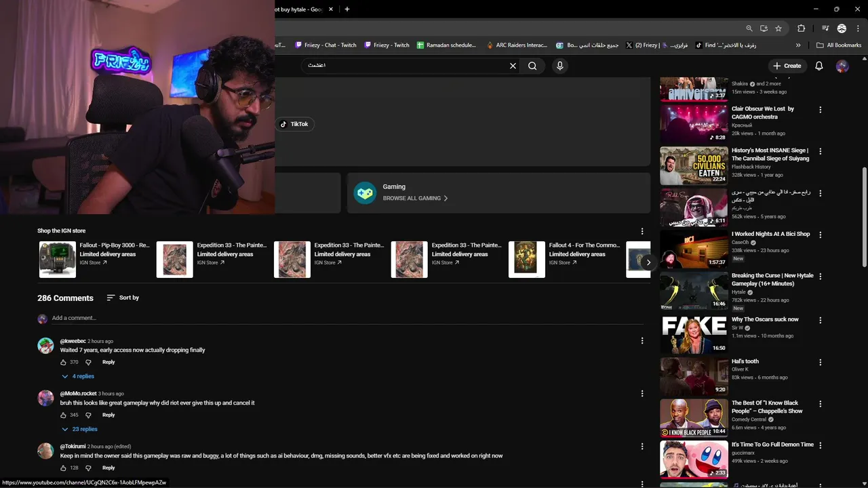Open the All Bookmarks folder
868x488 pixels.
pos(839,45)
